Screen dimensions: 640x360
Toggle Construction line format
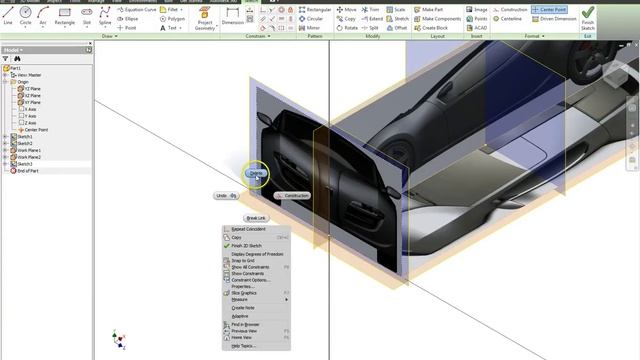tap(510, 9)
